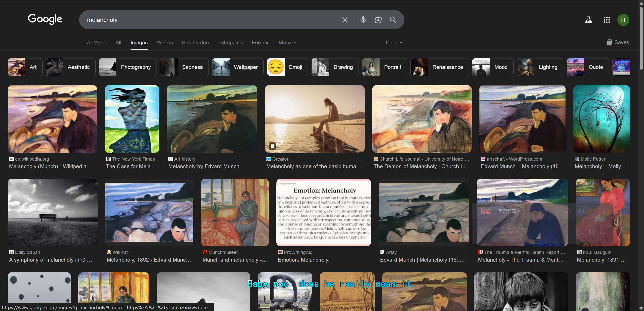Filter images by the Sadness chip

coord(184,67)
